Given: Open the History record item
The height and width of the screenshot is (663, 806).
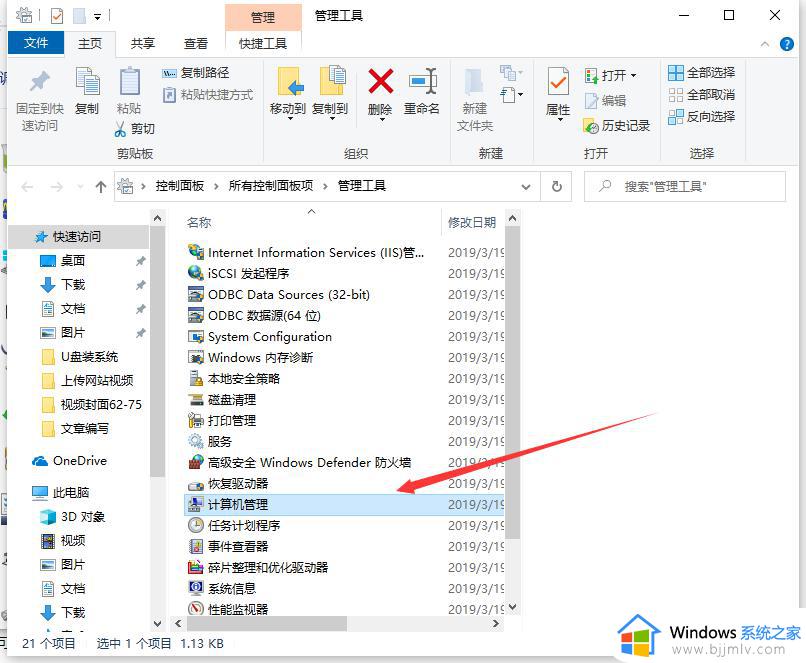Looking at the screenshot, I should pyautogui.click(x=617, y=126).
